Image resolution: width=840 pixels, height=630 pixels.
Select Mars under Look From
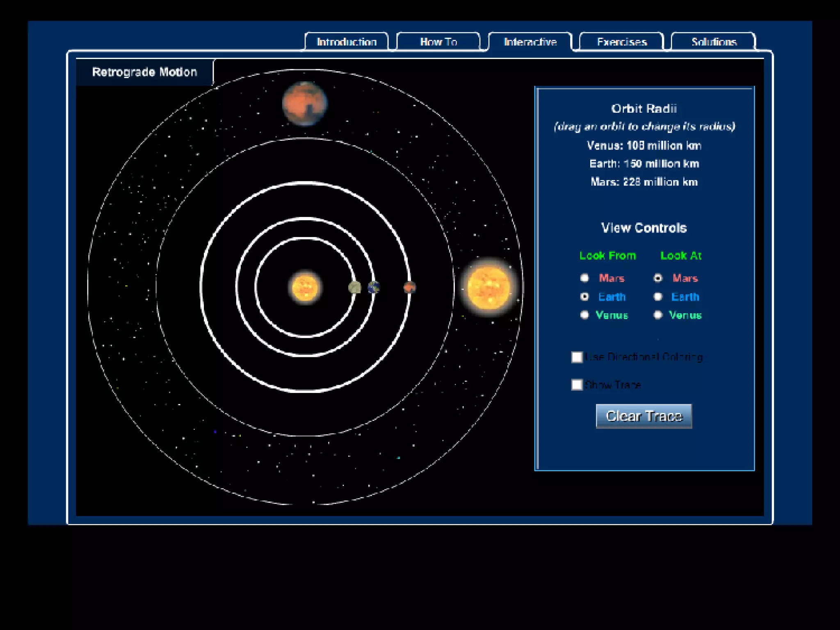pyautogui.click(x=585, y=278)
